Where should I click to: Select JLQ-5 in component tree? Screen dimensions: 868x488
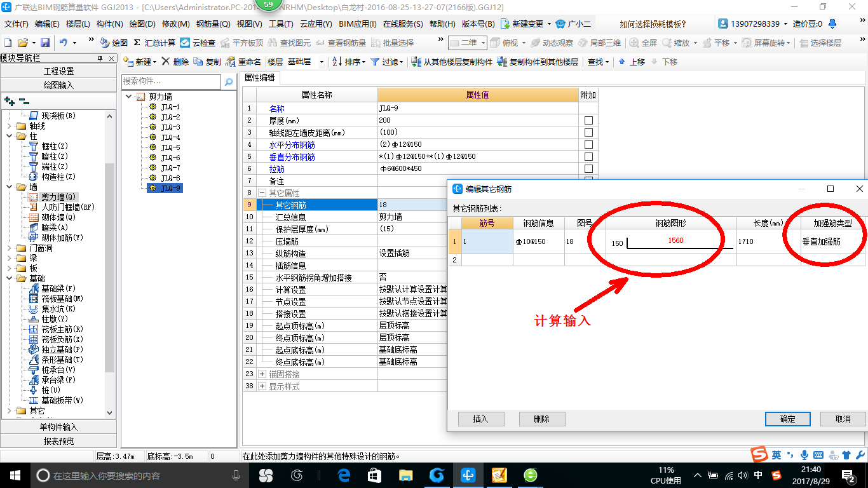pos(170,147)
